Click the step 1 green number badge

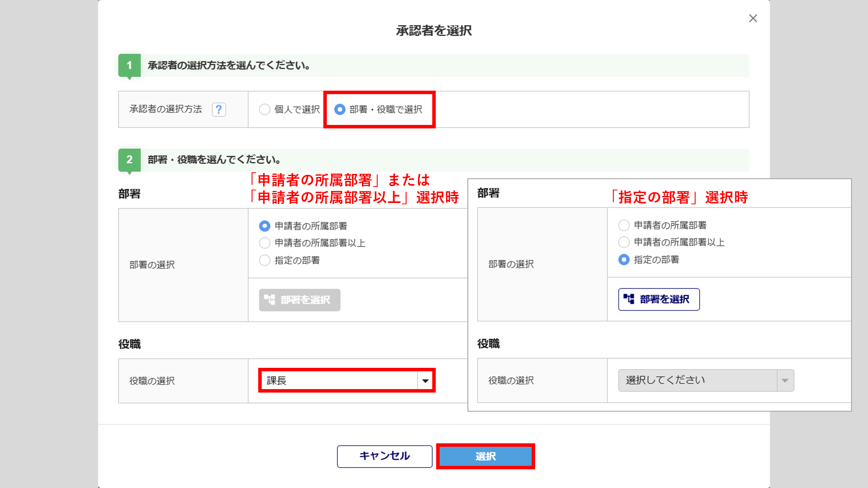tap(129, 66)
